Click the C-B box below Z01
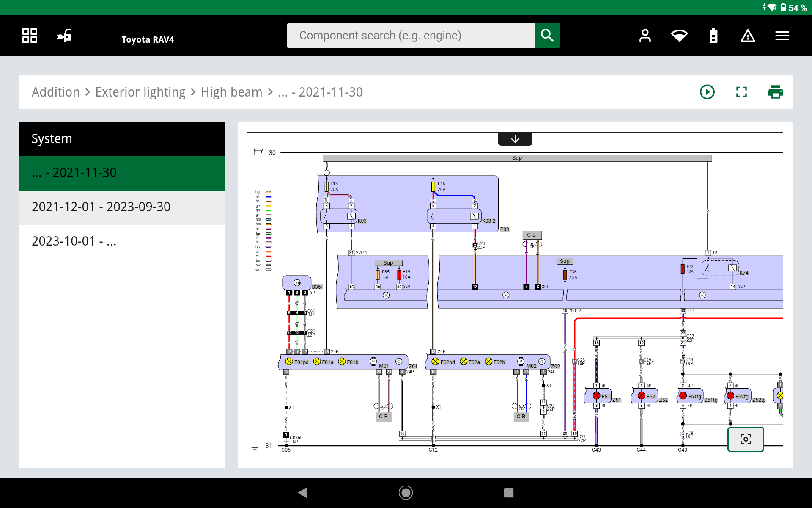This screenshot has width=812, height=508. click(384, 417)
